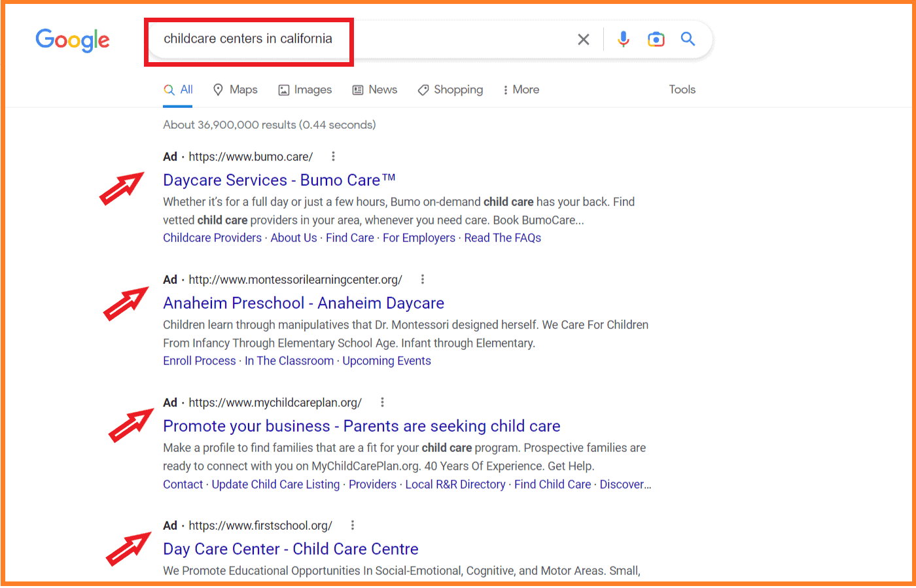The width and height of the screenshot is (916, 588).
Task: Click the magnifier search submit icon
Action: (688, 39)
